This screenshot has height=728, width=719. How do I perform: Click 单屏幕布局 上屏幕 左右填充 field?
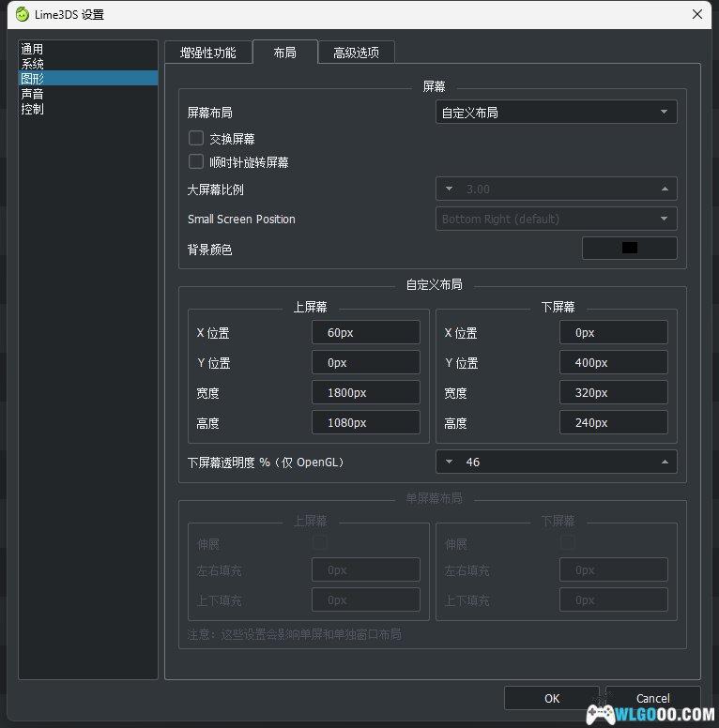coord(366,569)
